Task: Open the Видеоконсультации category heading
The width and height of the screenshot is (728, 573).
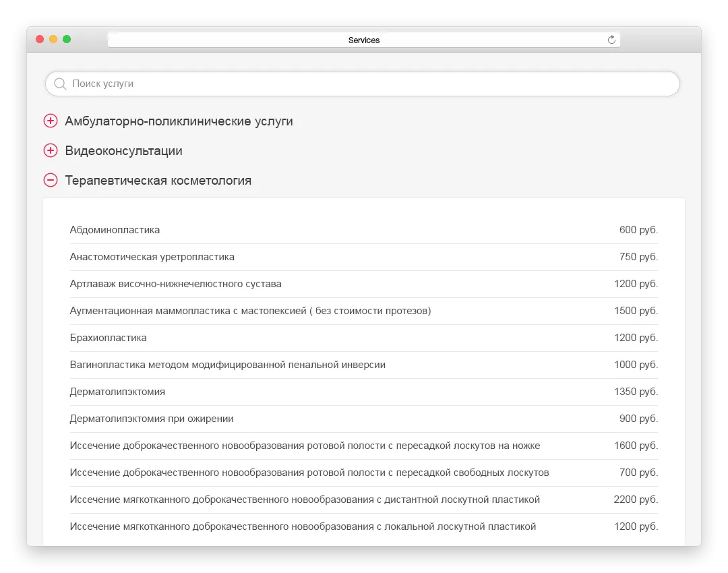Action: coord(123,151)
